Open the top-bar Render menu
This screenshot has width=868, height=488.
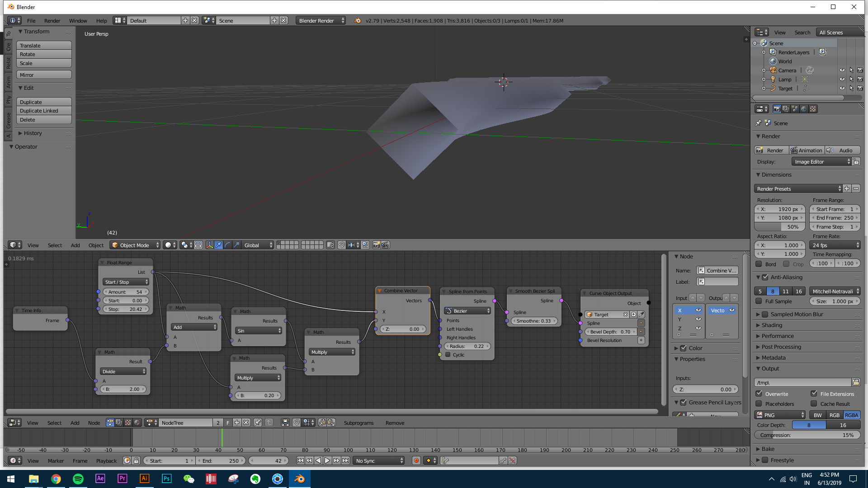click(52, 21)
